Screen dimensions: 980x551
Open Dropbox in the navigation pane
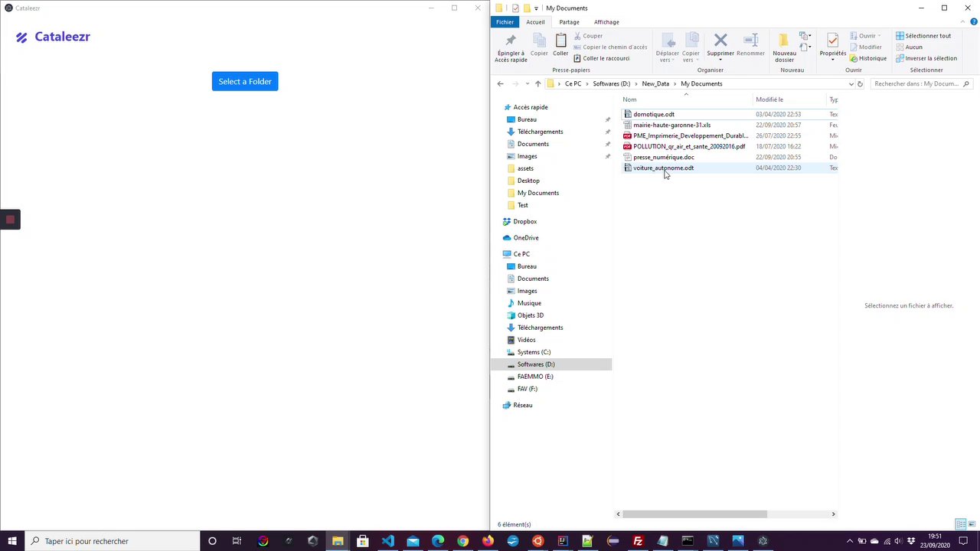click(x=524, y=222)
